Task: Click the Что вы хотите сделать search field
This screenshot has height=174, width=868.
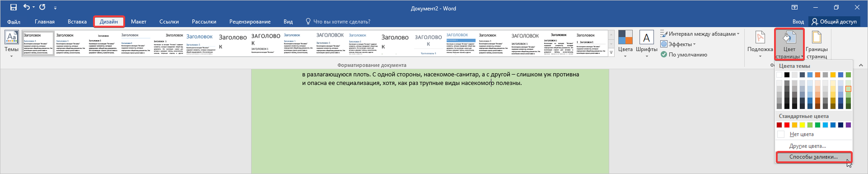Action: [x=341, y=22]
